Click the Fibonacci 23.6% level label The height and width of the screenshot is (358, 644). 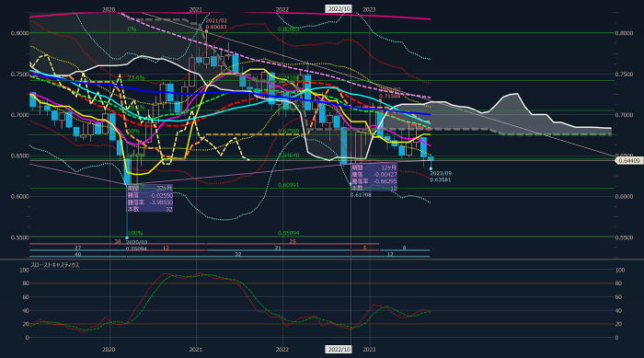pyautogui.click(x=136, y=77)
